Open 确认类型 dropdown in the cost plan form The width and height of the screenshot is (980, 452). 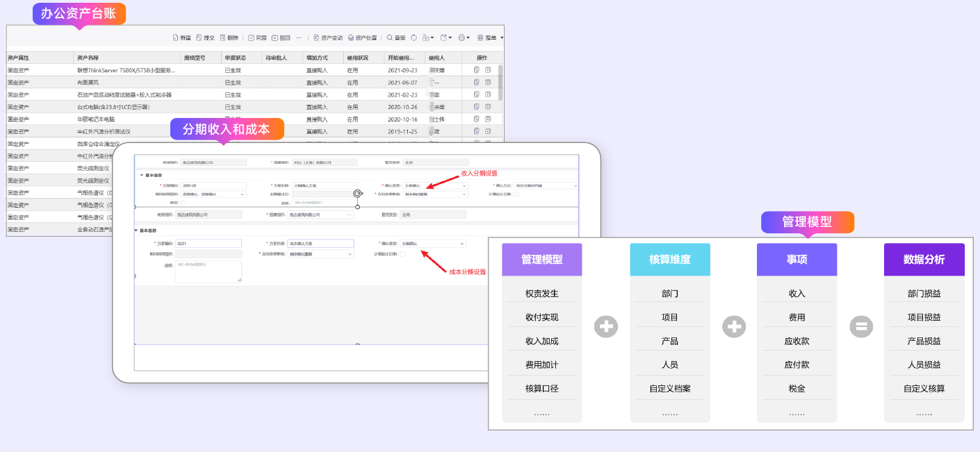(433, 244)
